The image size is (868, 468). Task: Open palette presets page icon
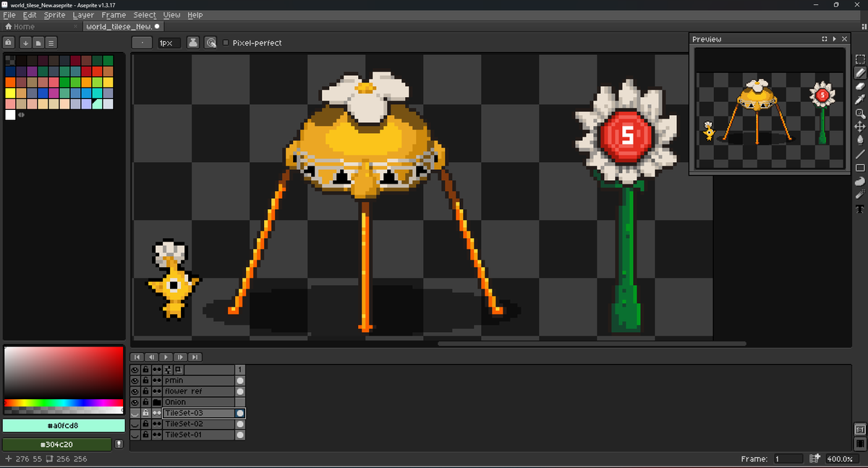click(38, 43)
